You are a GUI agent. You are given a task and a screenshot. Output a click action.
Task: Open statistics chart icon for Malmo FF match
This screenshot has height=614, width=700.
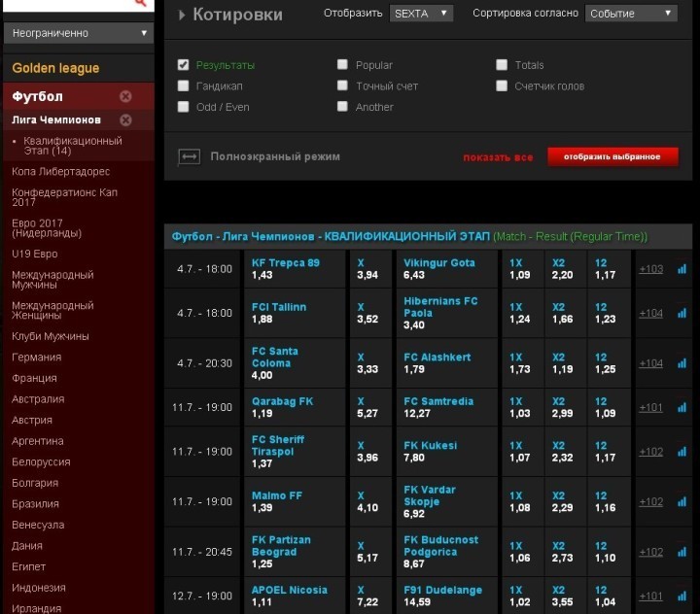(682, 501)
